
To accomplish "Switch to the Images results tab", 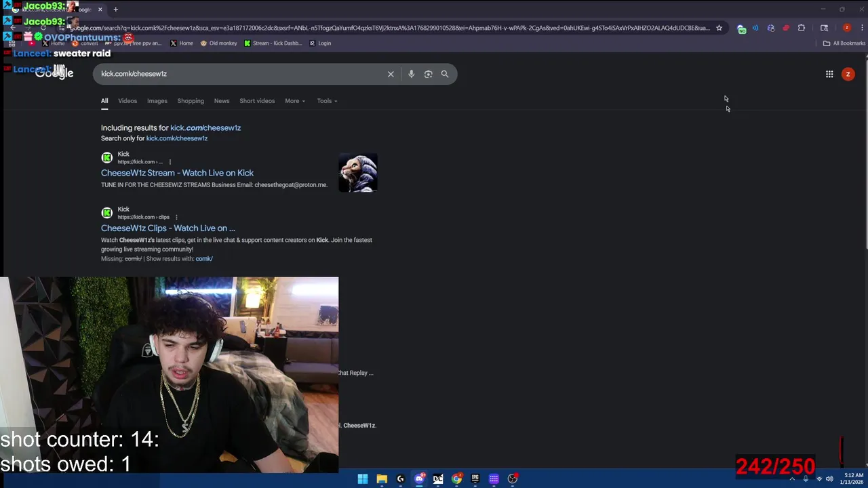I will click(157, 101).
